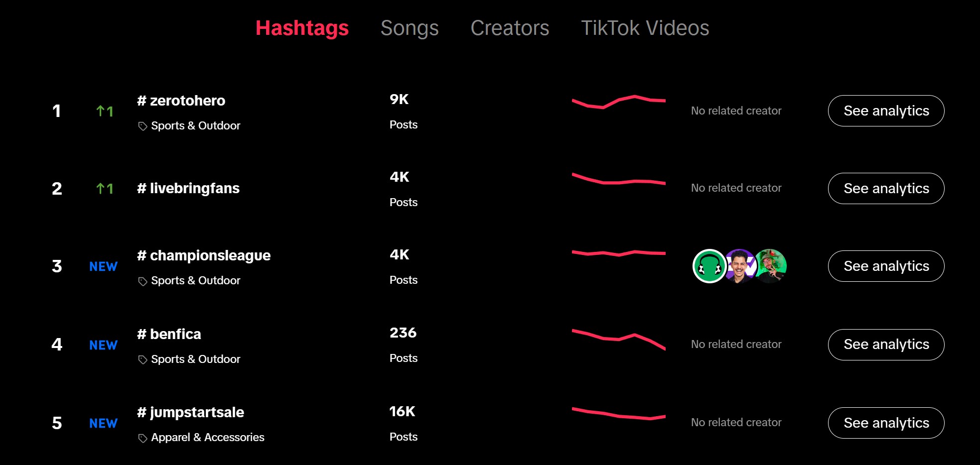Viewport: 980px width, 465px height.
Task: See analytics for livebringfans hashtag
Action: pyautogui.click(x=886, y=188)
